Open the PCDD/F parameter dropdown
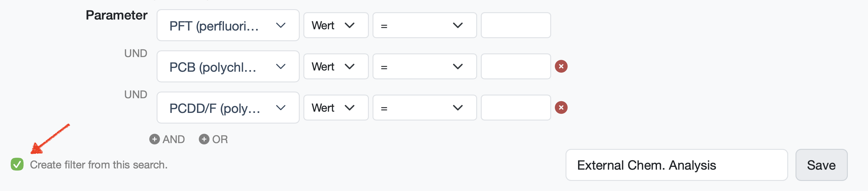Image resolution: width=868 pixels, height=191 pixels. 228,108
